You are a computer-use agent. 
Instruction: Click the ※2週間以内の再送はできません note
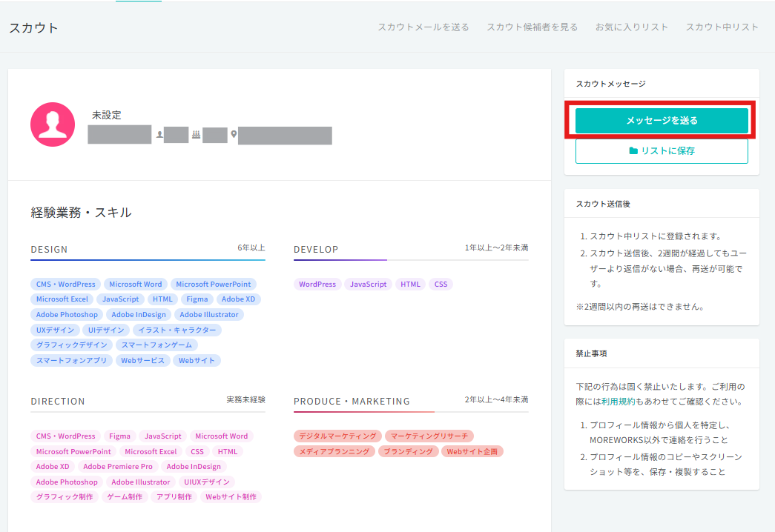(x=642, y=307)
